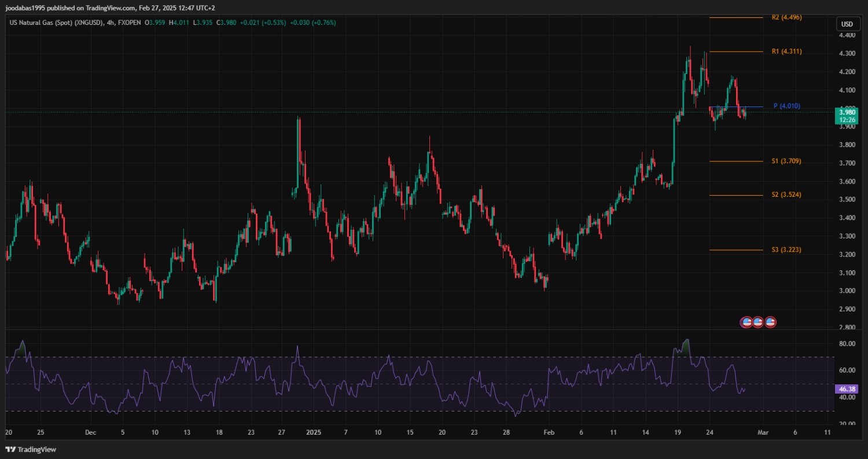Click the 80.00 RSI axis label
868x459 pixels.
click(x=847, y=344)
